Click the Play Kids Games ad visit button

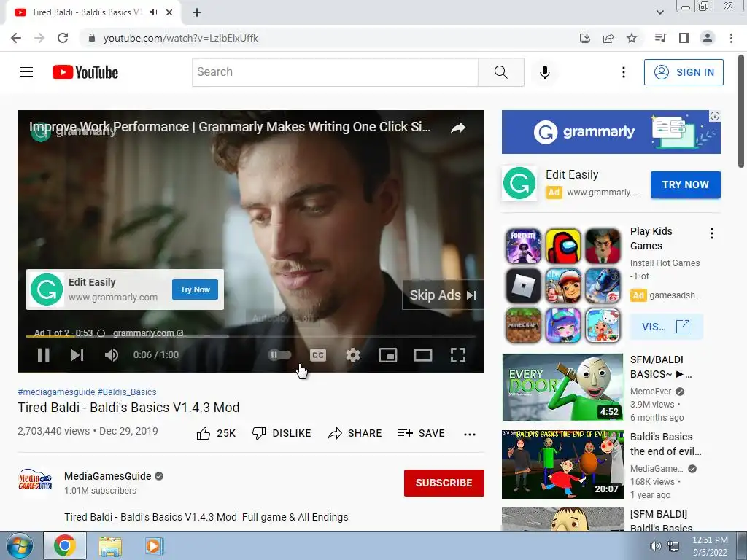click(666, 327)
